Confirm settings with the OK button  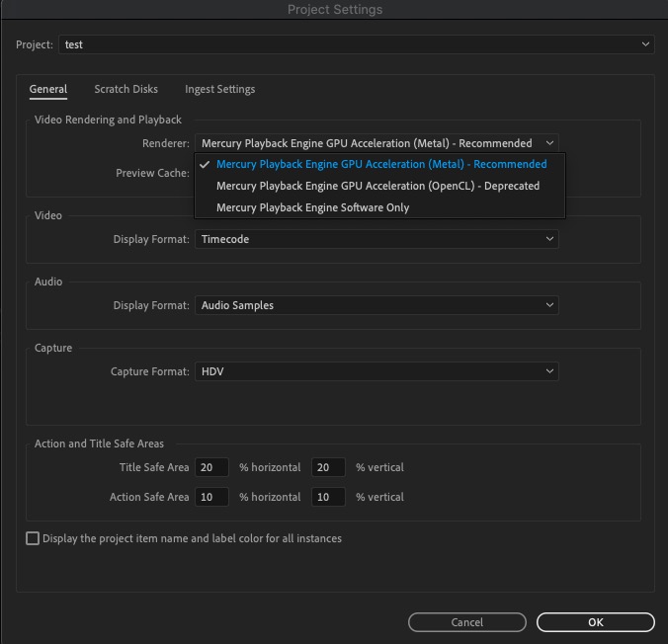click(x=596, y=622)
